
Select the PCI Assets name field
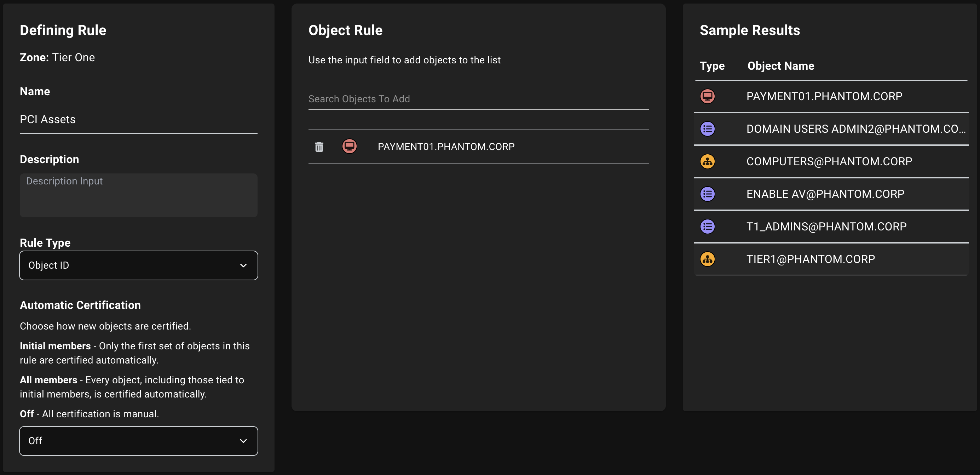coord(138,119)
